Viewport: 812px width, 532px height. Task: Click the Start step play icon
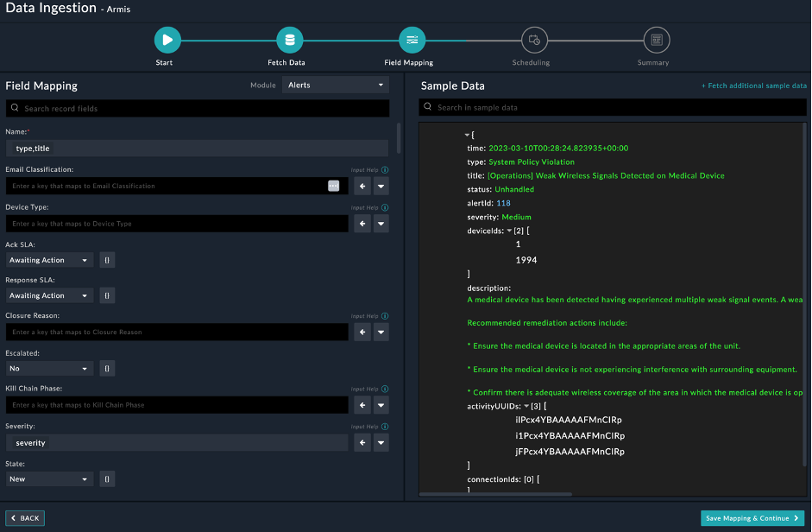(x=167, y=40)
